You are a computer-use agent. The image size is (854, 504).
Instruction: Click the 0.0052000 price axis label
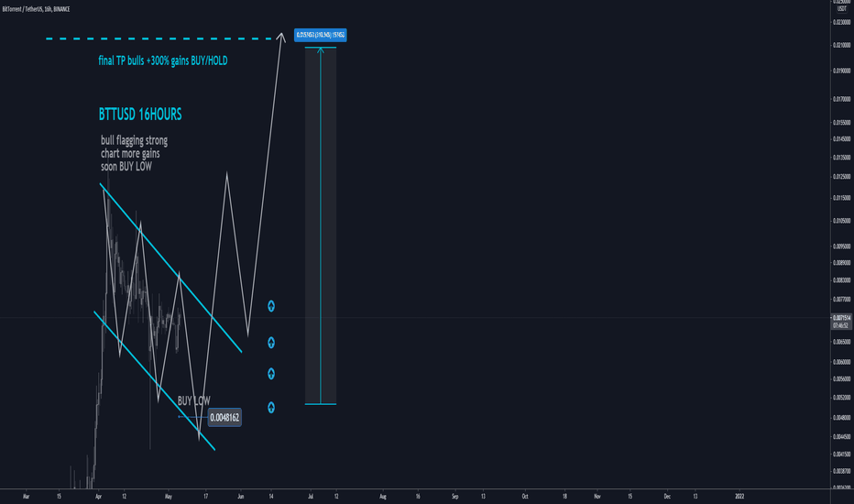point(841,397)
